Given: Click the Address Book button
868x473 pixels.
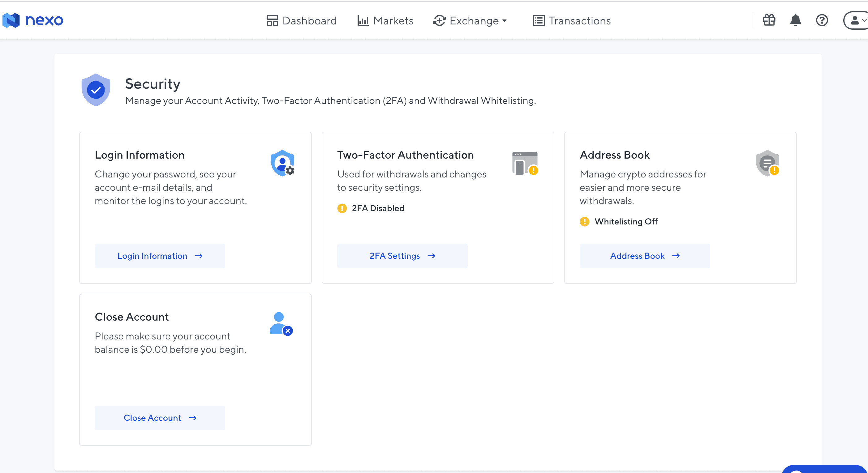Looking at the screenshot, I should click(645, 256).
